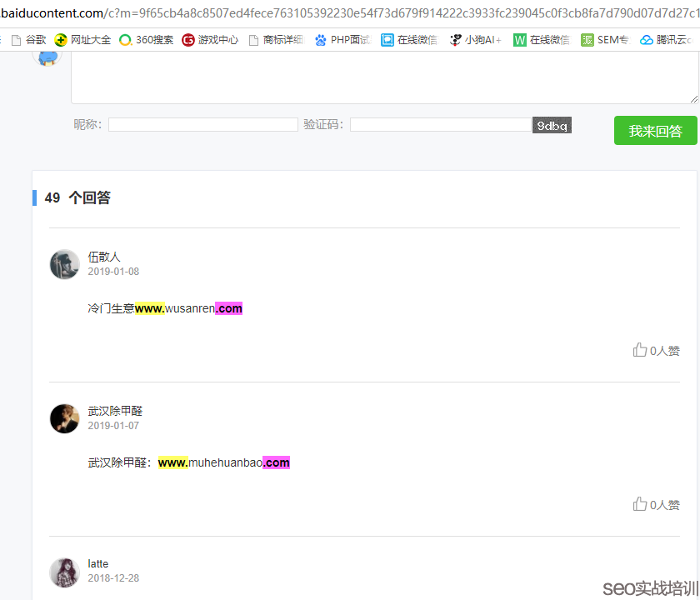Open the 腾讯云 bookmark

coord(664,39)
